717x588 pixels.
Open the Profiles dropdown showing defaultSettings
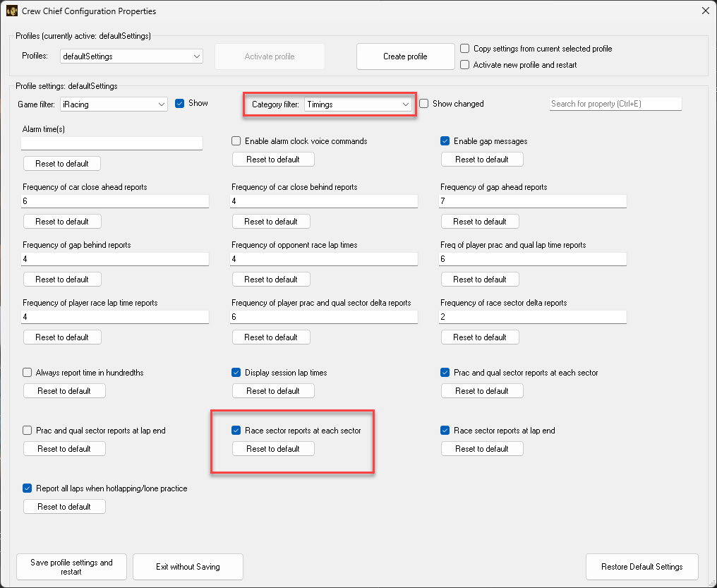[132, 56]
